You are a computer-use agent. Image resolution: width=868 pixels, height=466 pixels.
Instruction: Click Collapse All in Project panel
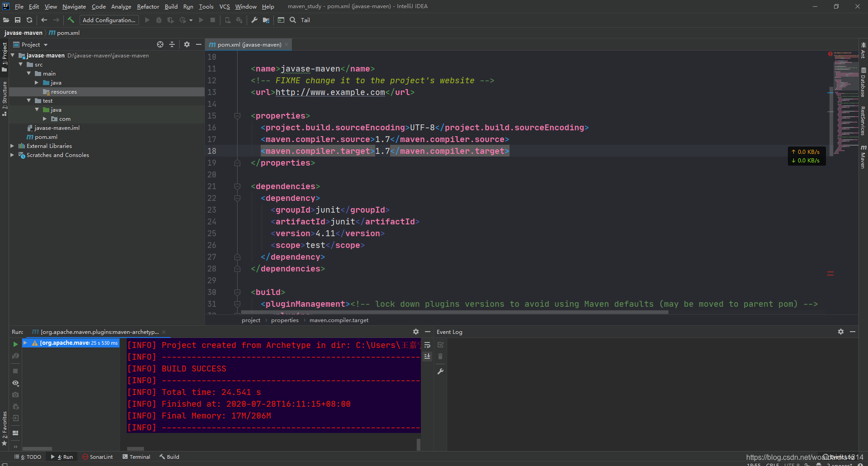[172, 44]
